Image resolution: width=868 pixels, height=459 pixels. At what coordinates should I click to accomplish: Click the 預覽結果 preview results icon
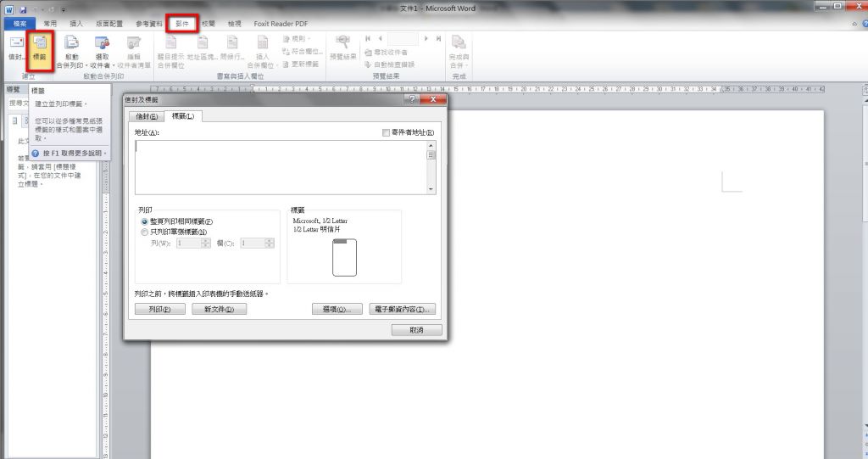coord(343,47)
